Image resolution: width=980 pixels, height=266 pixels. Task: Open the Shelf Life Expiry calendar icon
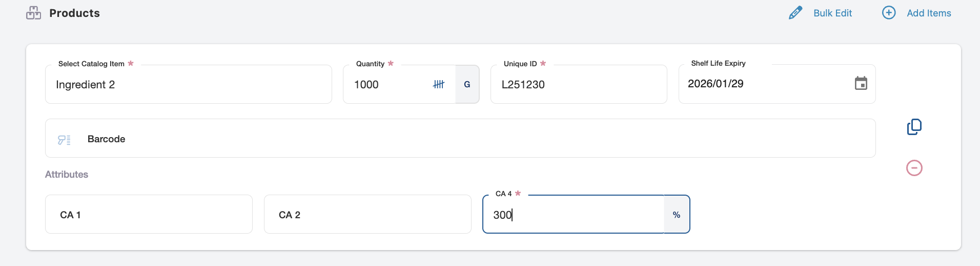861,83
